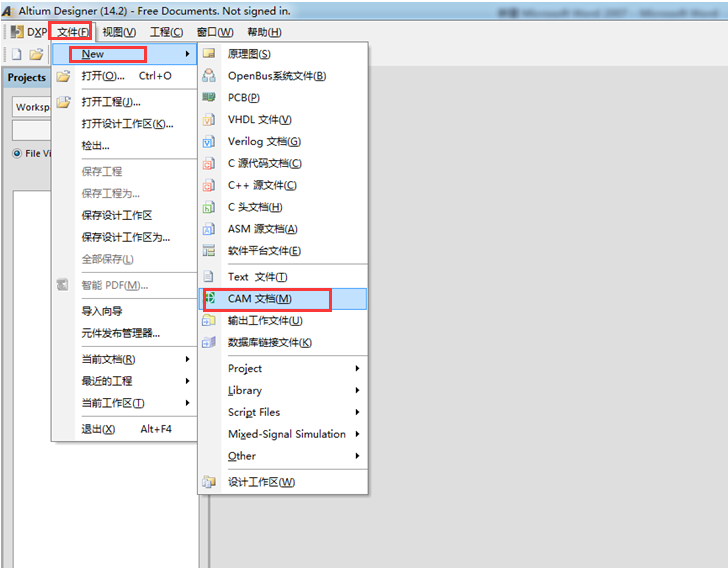
Task: Click the VHDL 文件 icon
Action: coord(209,119)
